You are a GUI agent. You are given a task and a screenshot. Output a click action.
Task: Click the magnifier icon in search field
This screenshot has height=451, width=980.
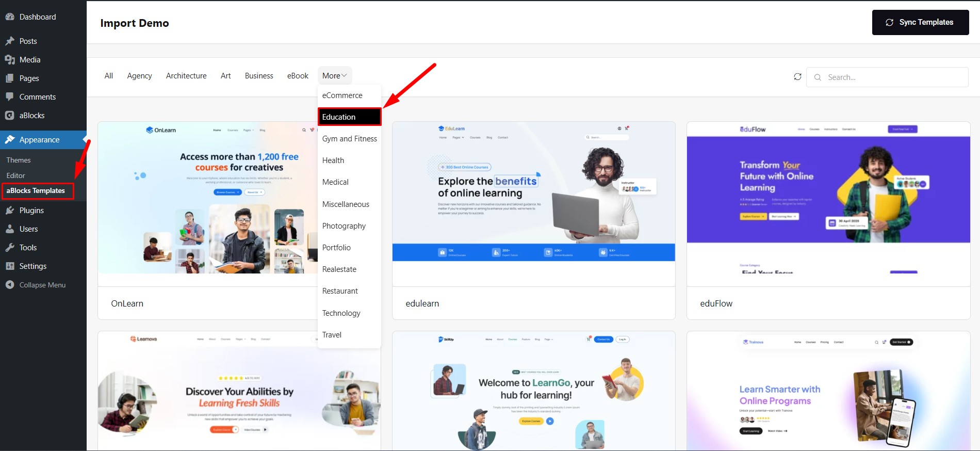click(818, 77)
